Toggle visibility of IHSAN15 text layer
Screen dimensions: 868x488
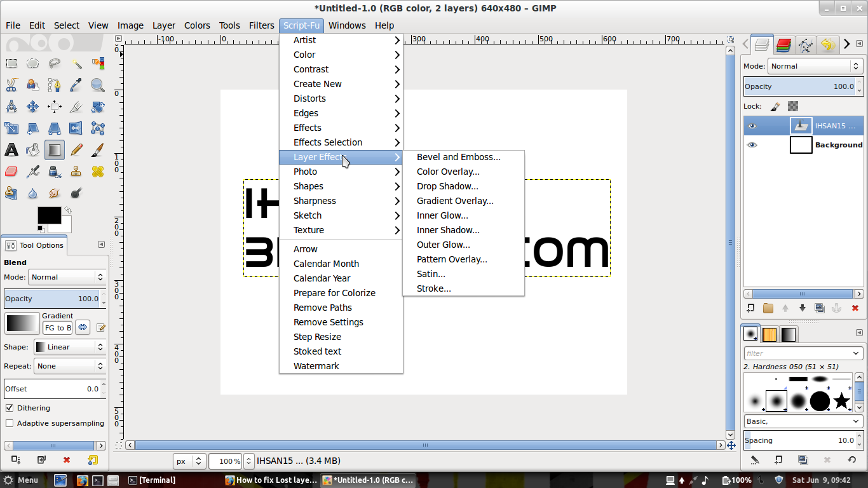point(752,126)
